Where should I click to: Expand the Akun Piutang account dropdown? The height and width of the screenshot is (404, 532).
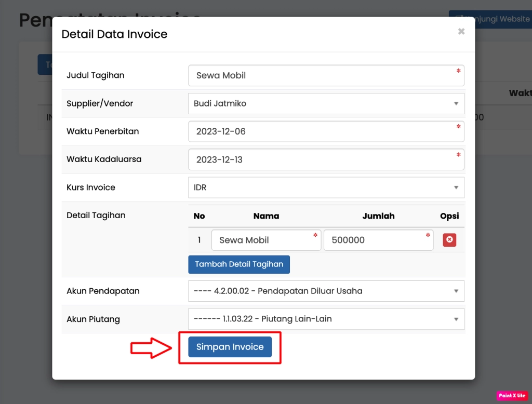click(x=325, y=319)
